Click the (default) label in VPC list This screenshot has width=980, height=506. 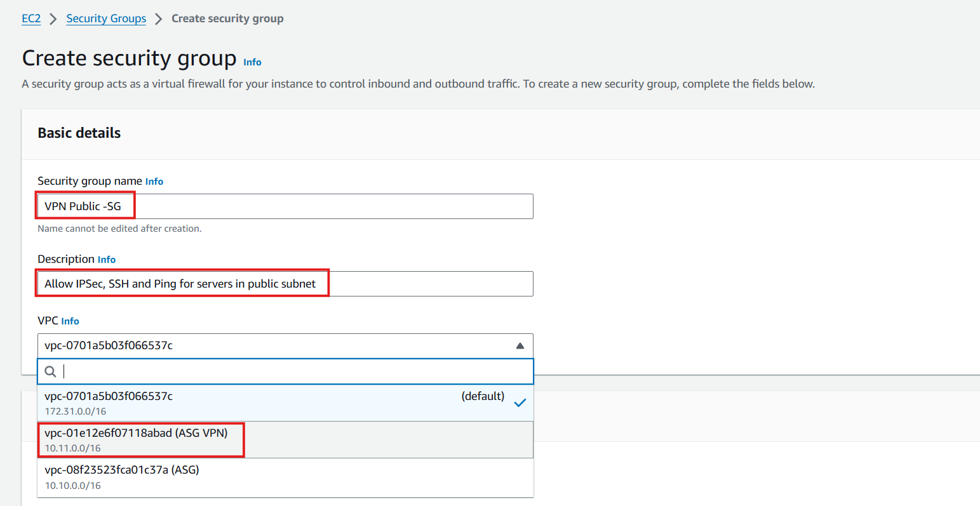[x=483, y=396]
